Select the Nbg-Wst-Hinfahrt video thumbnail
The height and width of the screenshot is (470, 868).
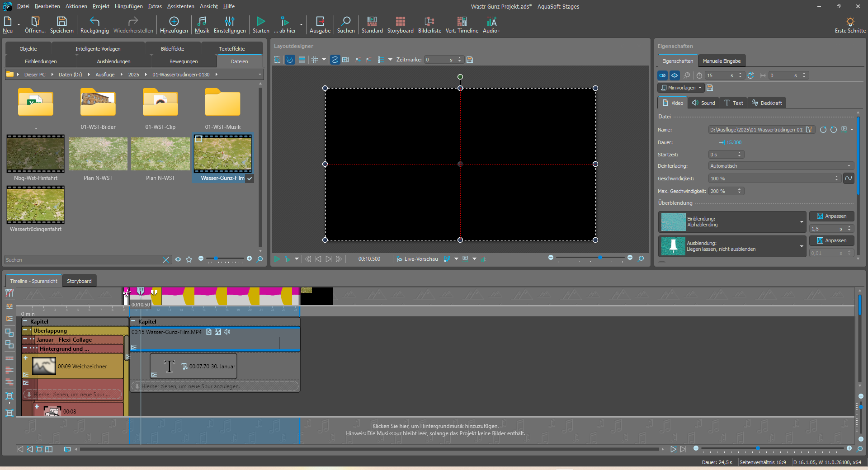point(36,154)
